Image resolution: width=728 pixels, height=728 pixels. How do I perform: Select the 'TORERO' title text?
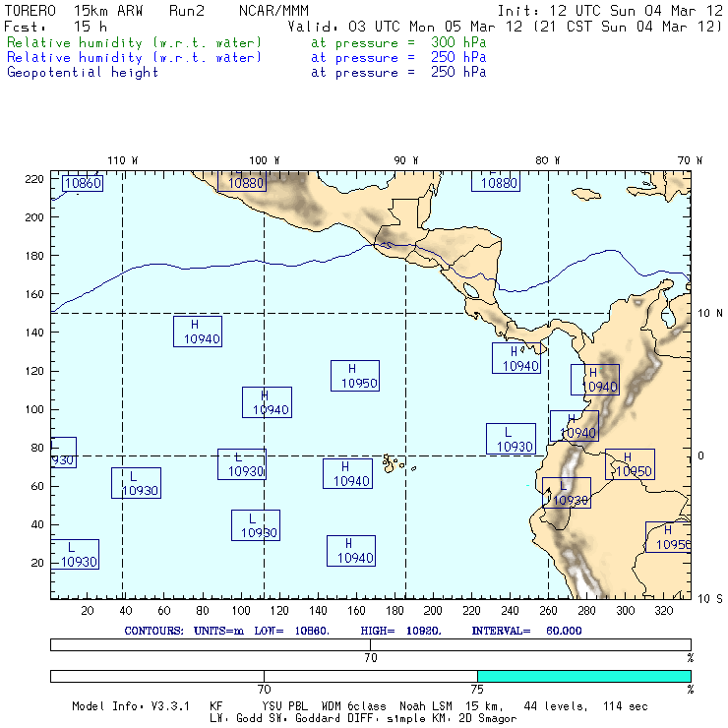point(30,11)
